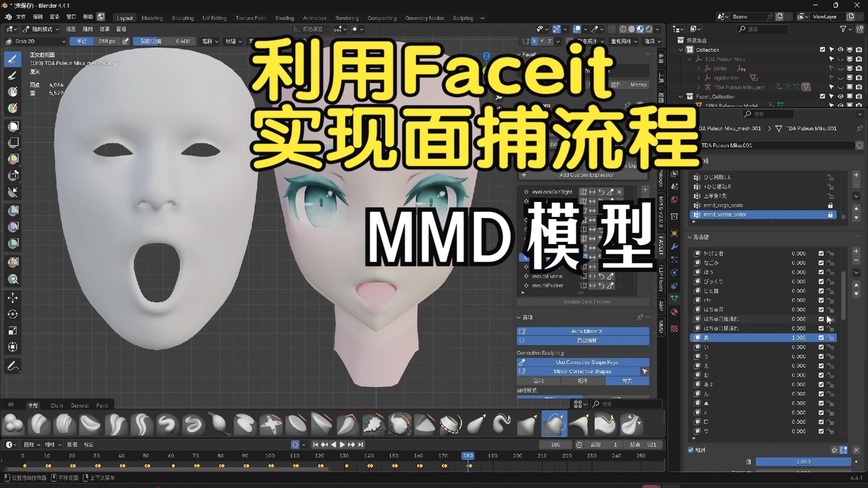
Task: Switch to the Sculpting workspace tab
Action: (183, 18)
